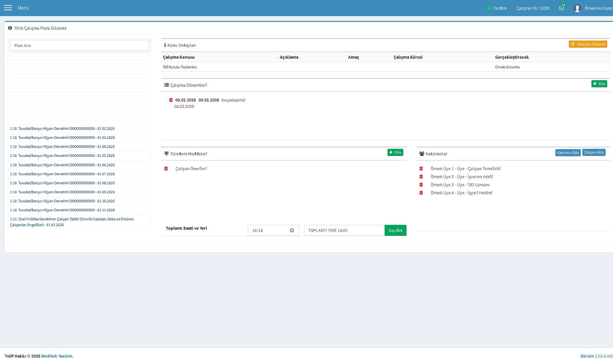Delete agenda item Çalışan Önerileri
Image resolution: width=613 pixels, height=364 pixels.
(x=166, y=168)
